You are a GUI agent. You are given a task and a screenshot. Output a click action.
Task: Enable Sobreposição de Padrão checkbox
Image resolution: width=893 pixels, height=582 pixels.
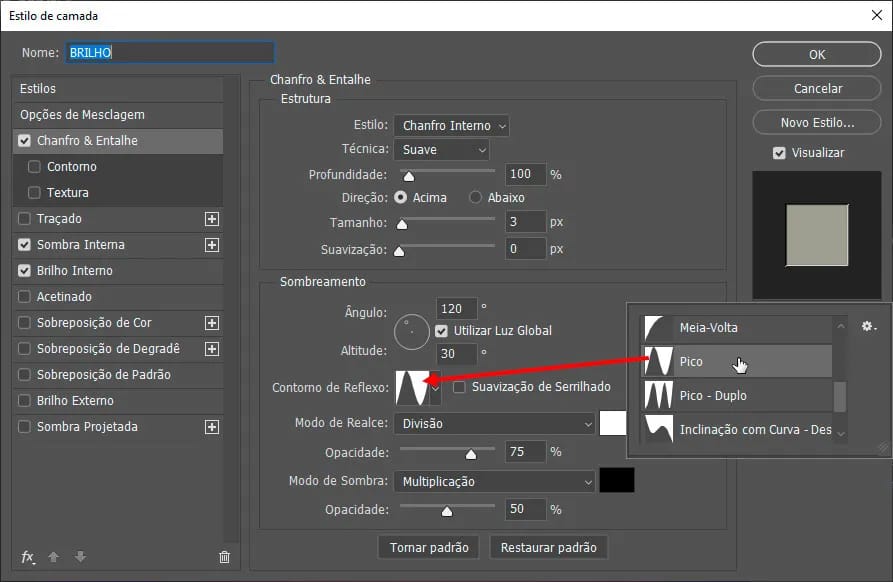click(24, 375)
